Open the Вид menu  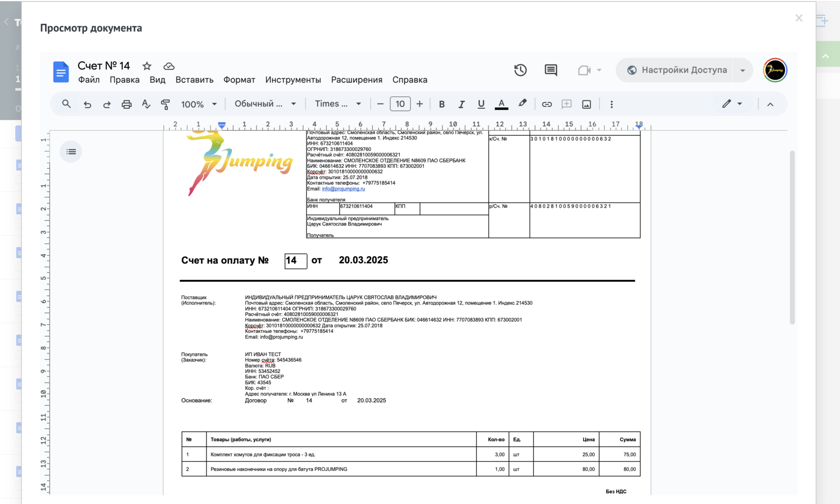click(157, 80)
